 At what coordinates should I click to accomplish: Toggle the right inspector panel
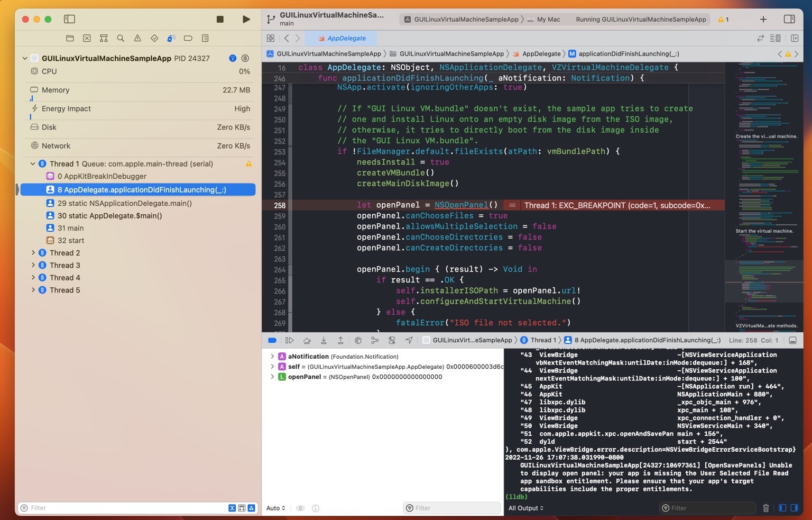point(789,19)
